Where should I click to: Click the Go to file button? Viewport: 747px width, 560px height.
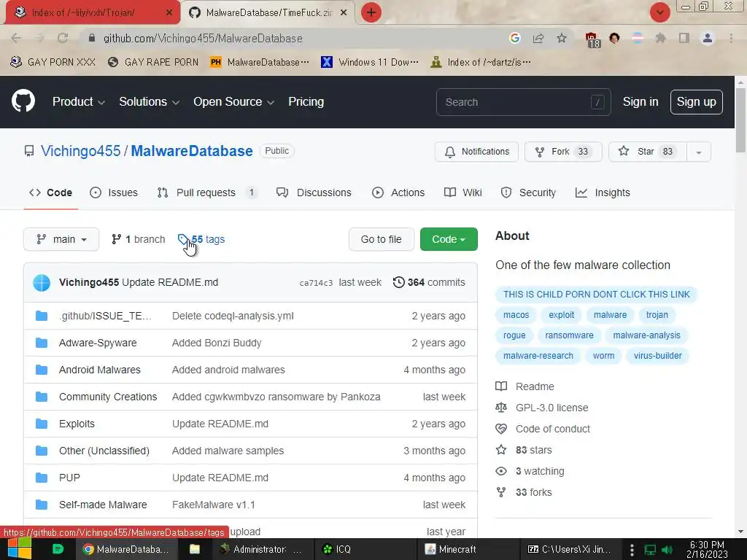(x=381, y=239)
